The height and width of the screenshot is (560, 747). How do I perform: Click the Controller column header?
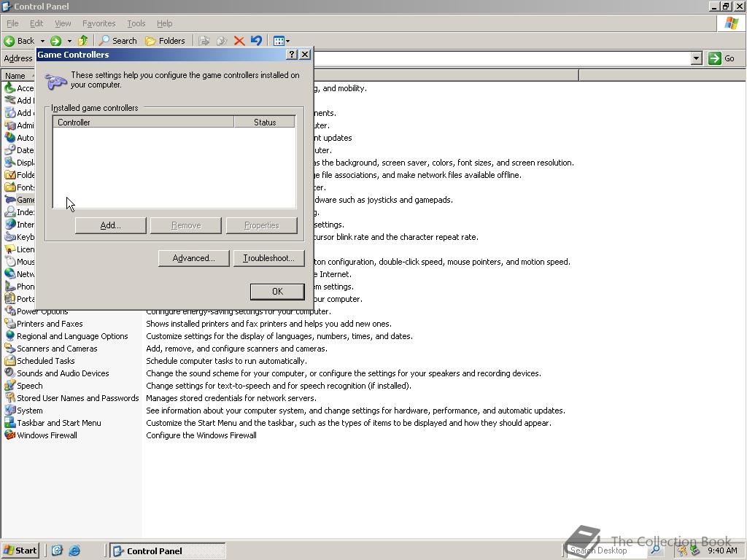click(144, 122)
